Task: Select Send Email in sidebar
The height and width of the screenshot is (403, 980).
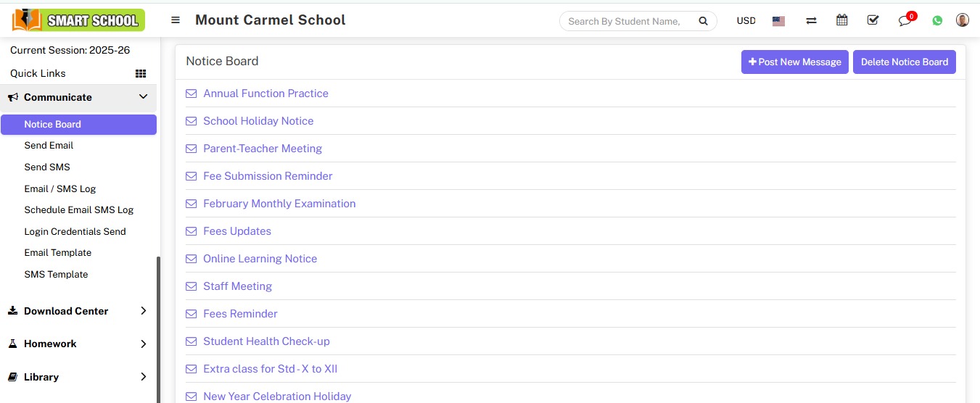Action: (49, 146)
